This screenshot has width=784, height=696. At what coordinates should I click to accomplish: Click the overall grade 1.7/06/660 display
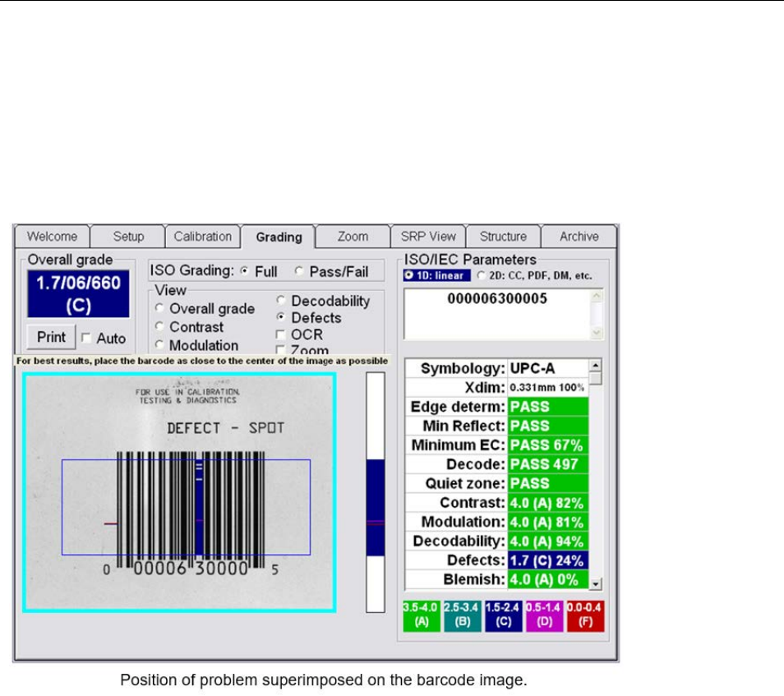click(x=79, y=294)
